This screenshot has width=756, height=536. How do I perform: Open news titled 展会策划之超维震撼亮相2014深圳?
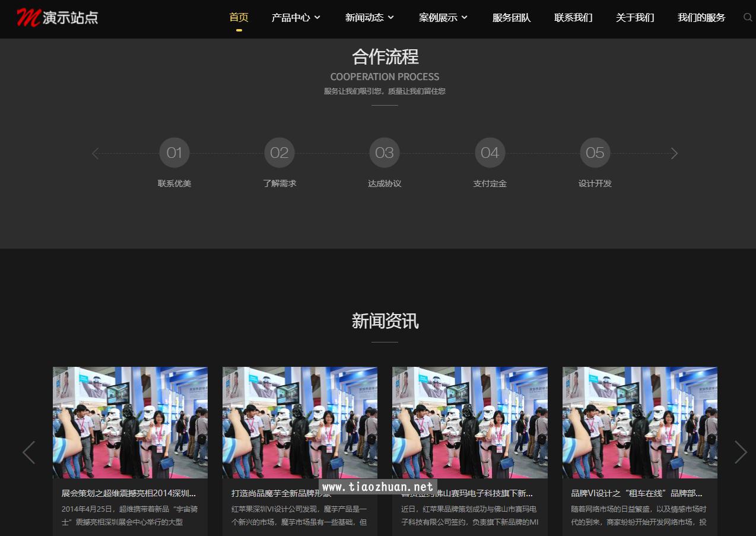(x=129, y=493)
